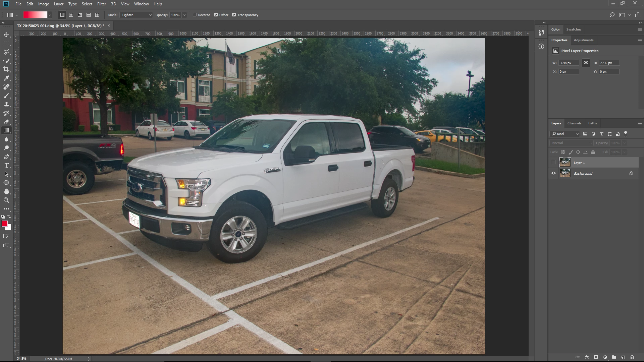This screenshot has height=362, width=644.
Task: Click the red foreground color swatch
Action: pos(4,224)
